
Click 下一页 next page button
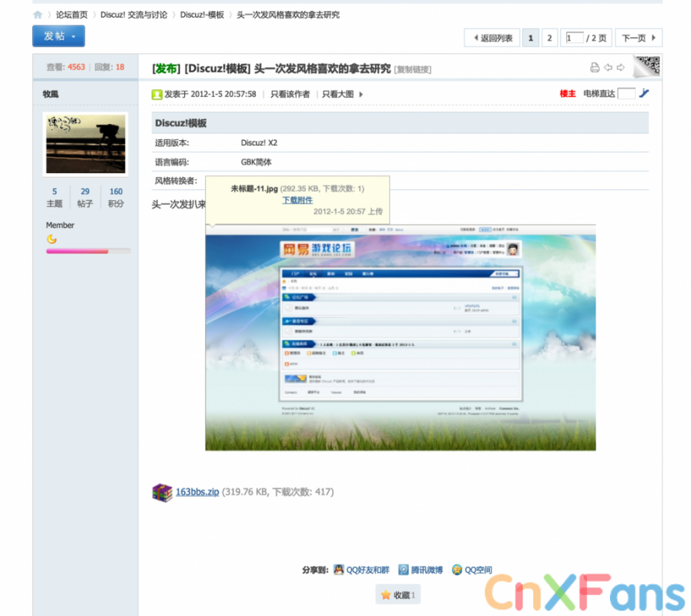(639, 38)
